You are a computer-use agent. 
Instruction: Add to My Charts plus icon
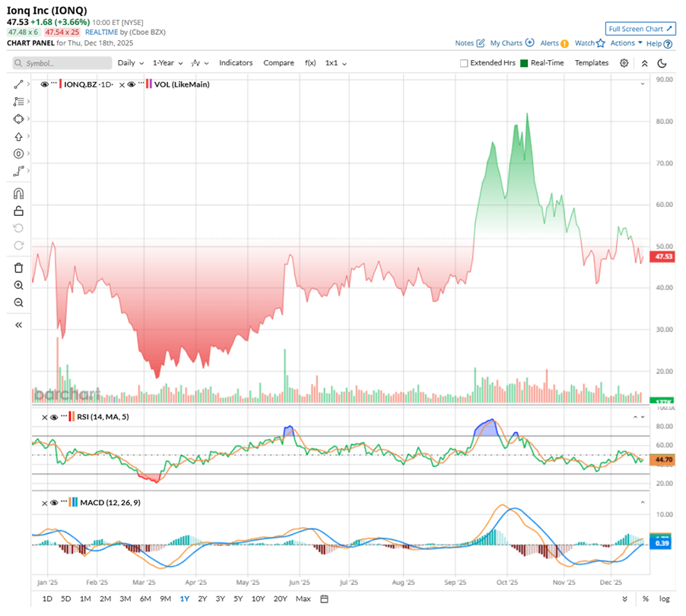530,43
